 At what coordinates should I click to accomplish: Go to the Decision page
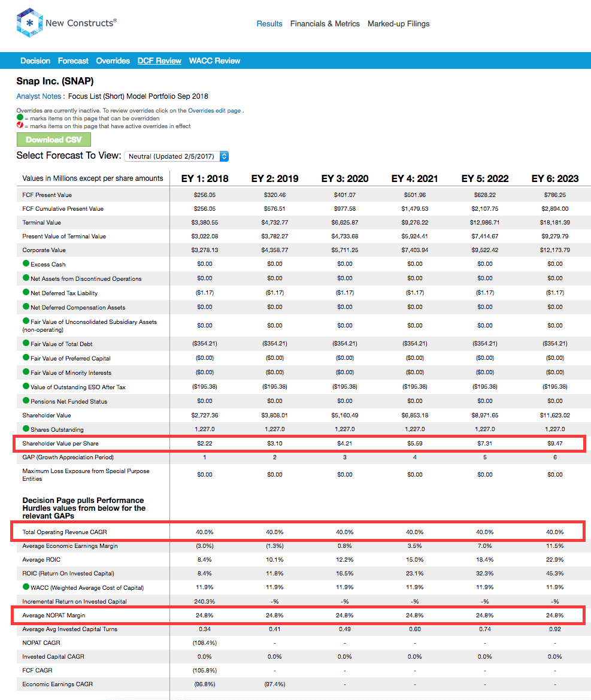[x=35, y=60]
